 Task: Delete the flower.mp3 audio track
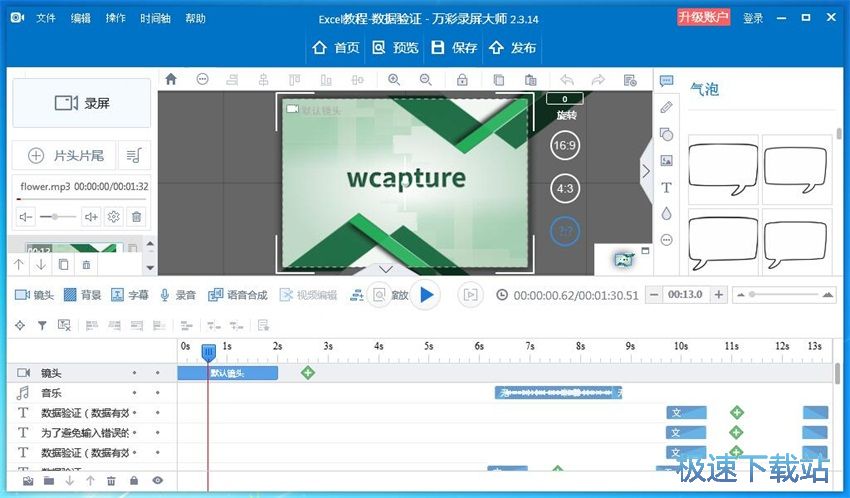pyautogui.click(x=136, y=217)
